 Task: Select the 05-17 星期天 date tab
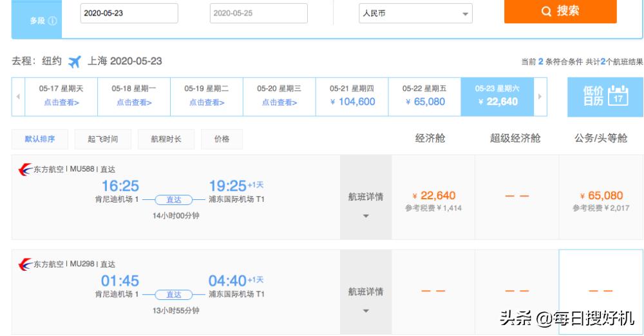click(x=61, y=96)
